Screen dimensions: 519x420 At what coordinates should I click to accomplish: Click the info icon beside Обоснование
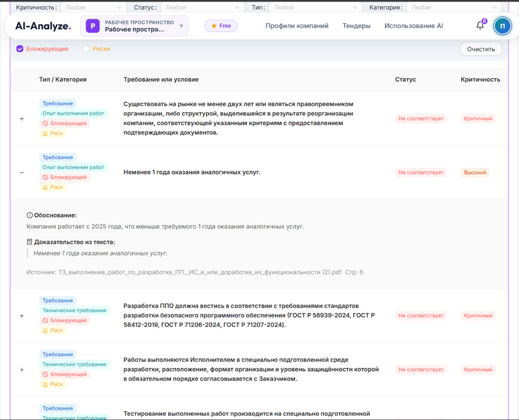pyautogui.click(x=29, y=215)
